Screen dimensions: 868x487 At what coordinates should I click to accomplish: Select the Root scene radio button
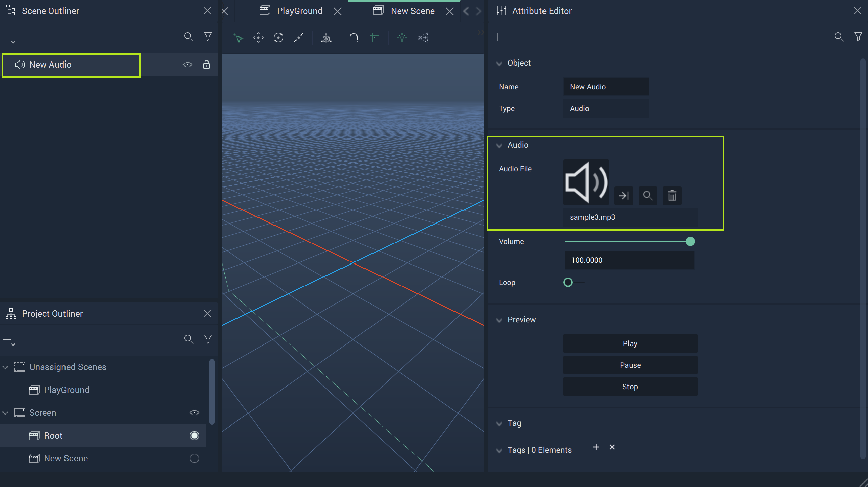pos(194,436)
